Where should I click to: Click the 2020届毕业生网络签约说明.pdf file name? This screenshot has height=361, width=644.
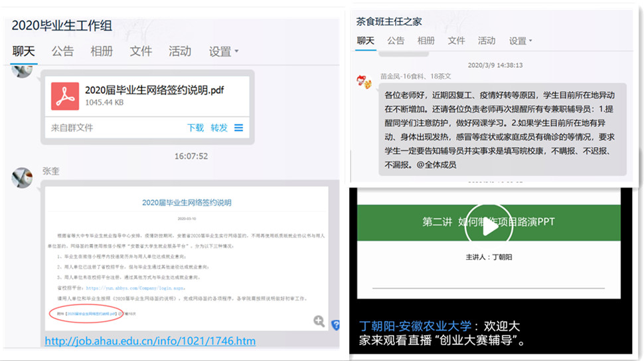pyautogui.click(x=154, y=90)
